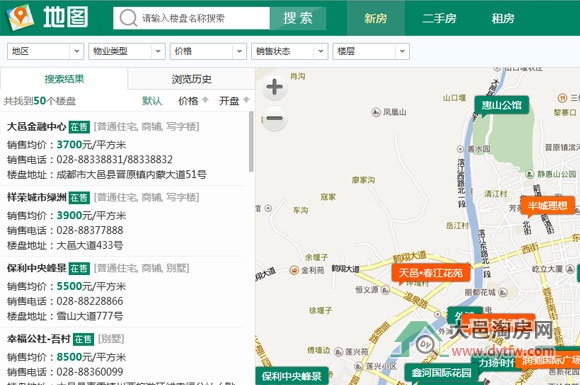Viewport: 580px width, 385px height.
Task: Sort results by 开盘
Action: (229, 101)
